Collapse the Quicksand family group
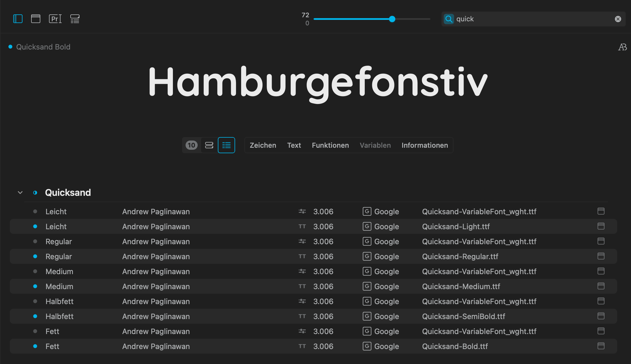Screen dimensions: 631x364 [x=20, y=192]
